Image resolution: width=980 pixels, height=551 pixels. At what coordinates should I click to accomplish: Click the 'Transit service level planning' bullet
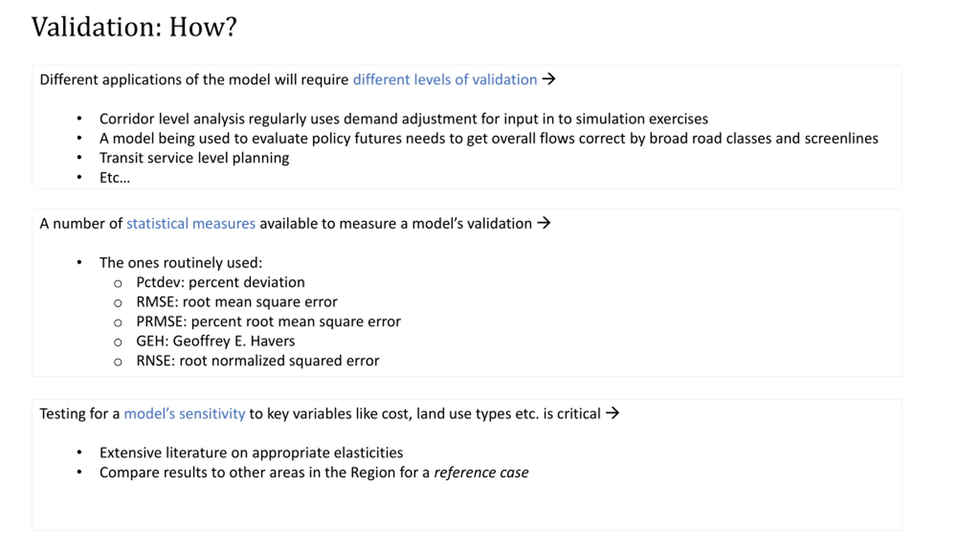pyautogui.click(x=194, y=158)
